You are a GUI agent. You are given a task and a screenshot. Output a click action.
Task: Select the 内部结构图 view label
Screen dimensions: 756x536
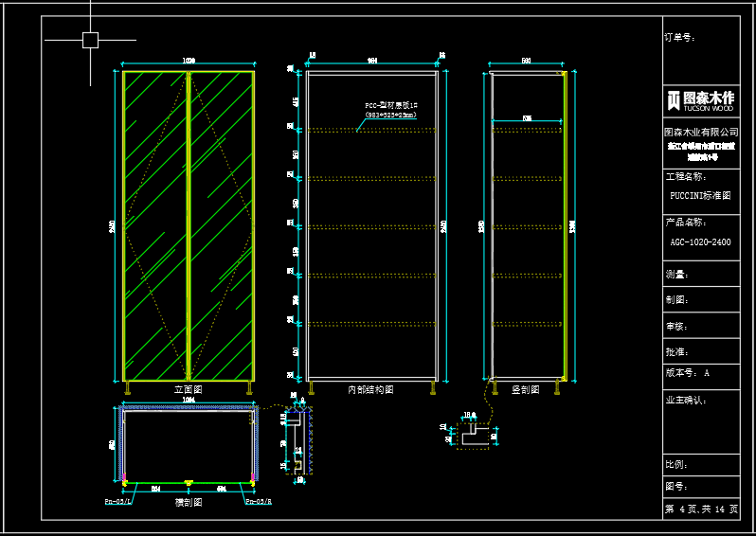coord(369,389)
